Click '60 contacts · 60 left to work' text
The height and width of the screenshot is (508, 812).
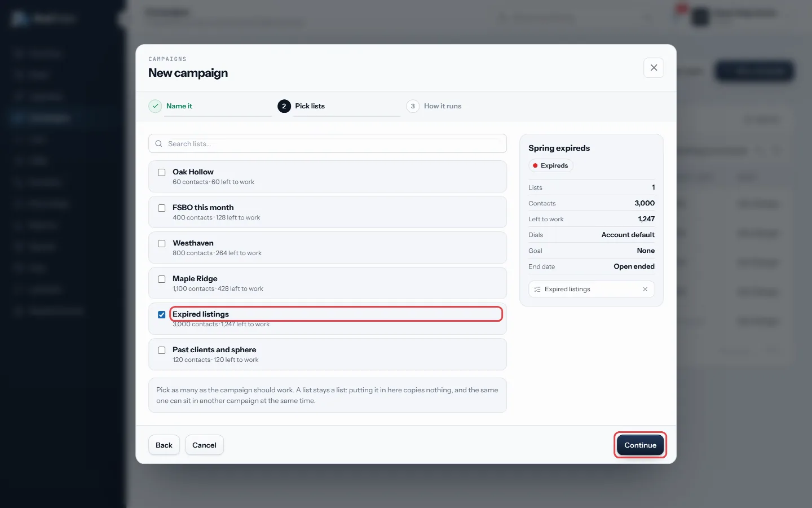pos(213,182)
